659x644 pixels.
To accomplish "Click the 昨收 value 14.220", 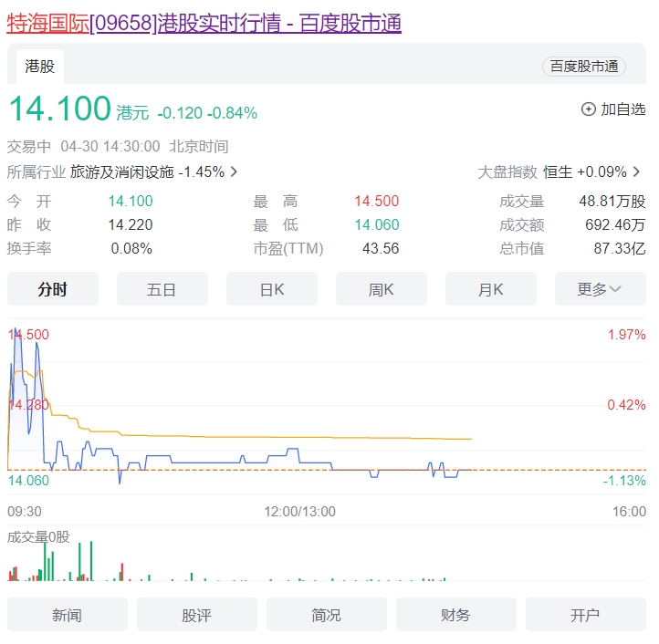I will pos(131,224).
